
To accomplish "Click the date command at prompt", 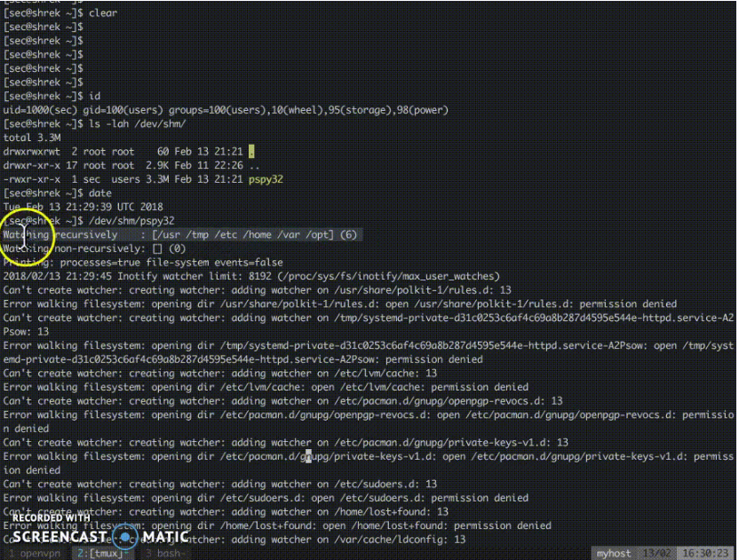I will click(x=99, y=193).
